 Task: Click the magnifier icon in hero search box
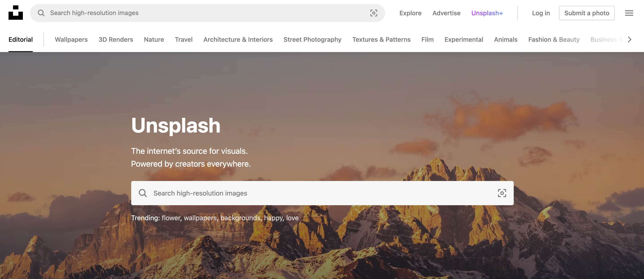(143, 193)
